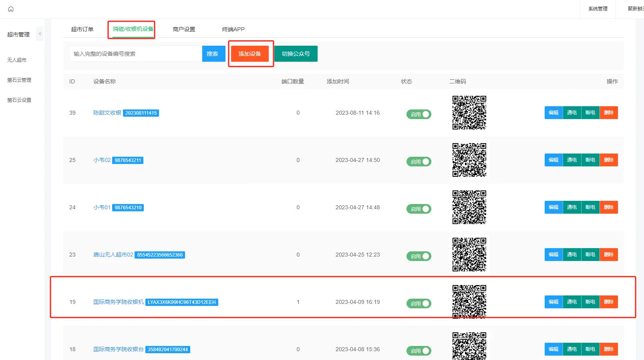Click 断电 for 陈甜文收银

pos(590,113)
